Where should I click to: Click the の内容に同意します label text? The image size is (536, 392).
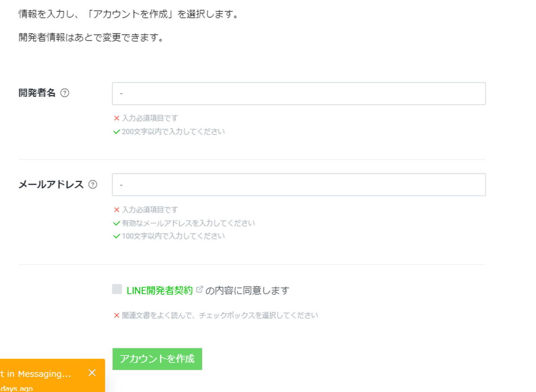[x=247, y=290]
